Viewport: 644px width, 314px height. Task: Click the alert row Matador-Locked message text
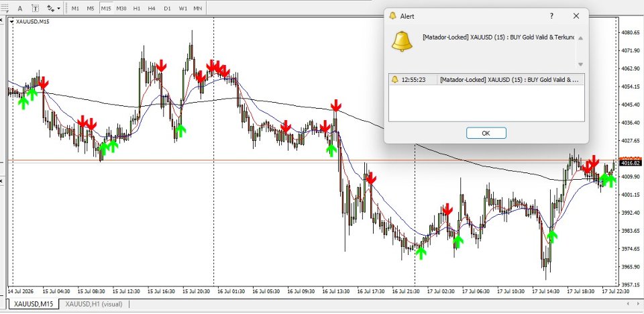(x=509, y=80)
